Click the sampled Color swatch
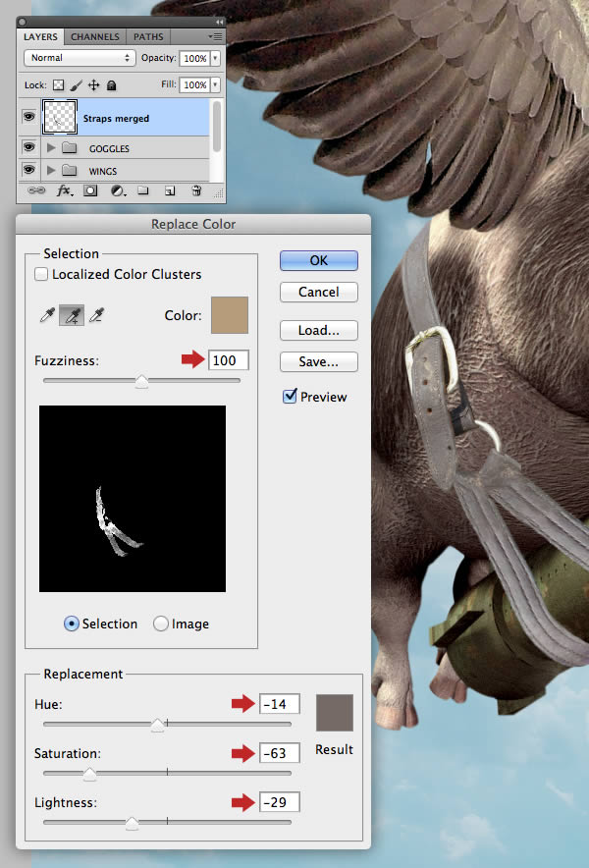 coord(230,315)
